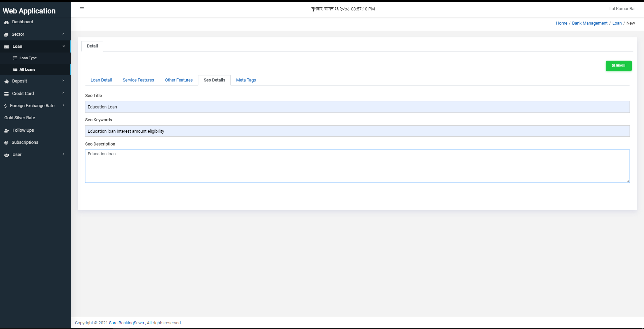Open Bank Management breadcrumb link
The width and height of the screenshot is (644, 329).
(x=590, y=23)
